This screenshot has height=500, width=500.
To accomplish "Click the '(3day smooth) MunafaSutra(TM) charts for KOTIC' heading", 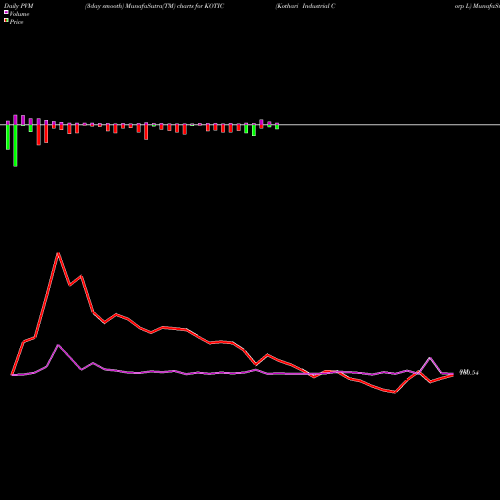I will (x=154, y=6).
